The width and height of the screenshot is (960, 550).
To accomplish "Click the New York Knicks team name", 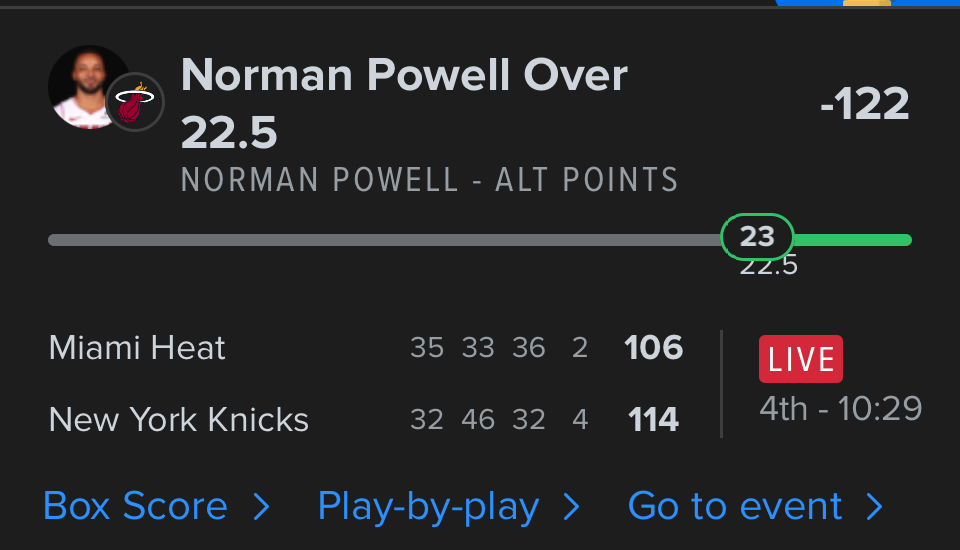I will [178, 419].
